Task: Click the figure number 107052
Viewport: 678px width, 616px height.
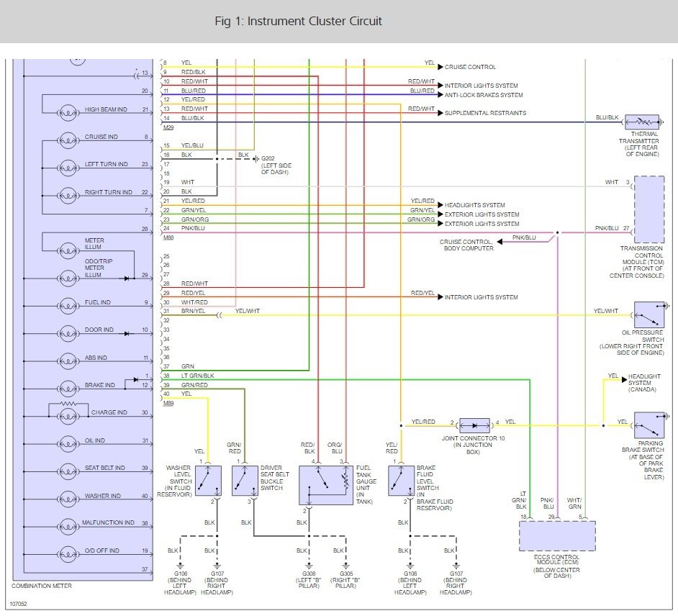Action: point(18,604)
